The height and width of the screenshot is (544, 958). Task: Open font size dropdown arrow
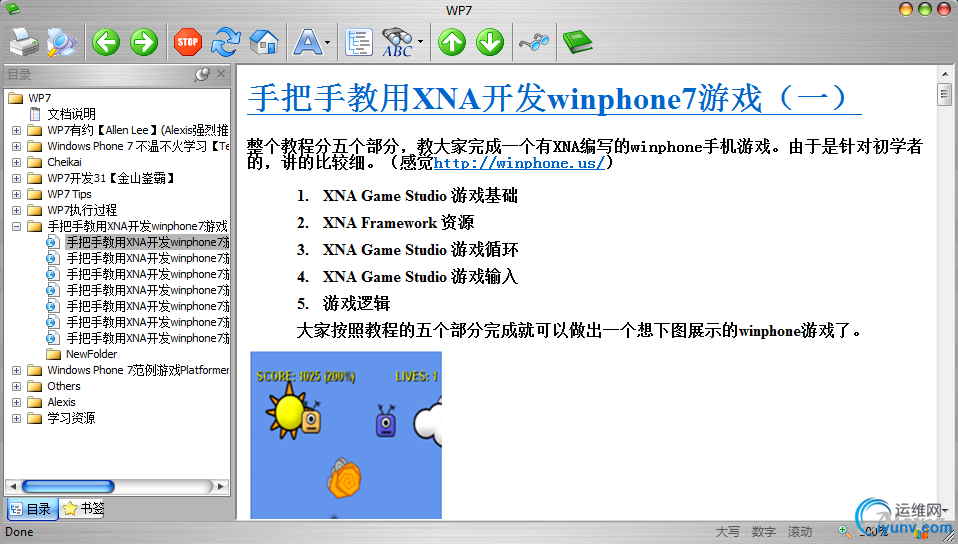(x=327, y=42)
